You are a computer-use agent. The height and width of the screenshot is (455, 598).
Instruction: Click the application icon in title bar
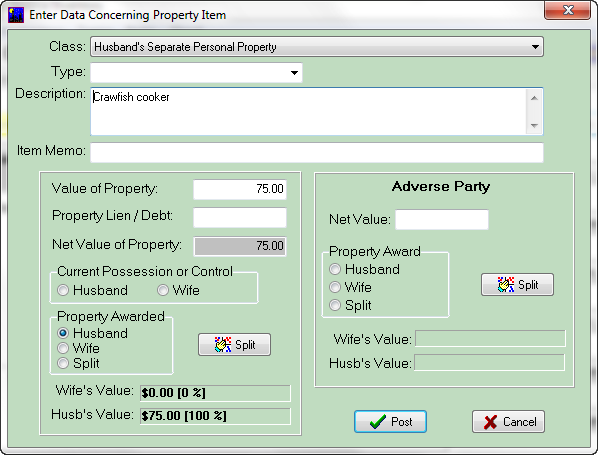(x=16, y=15)
